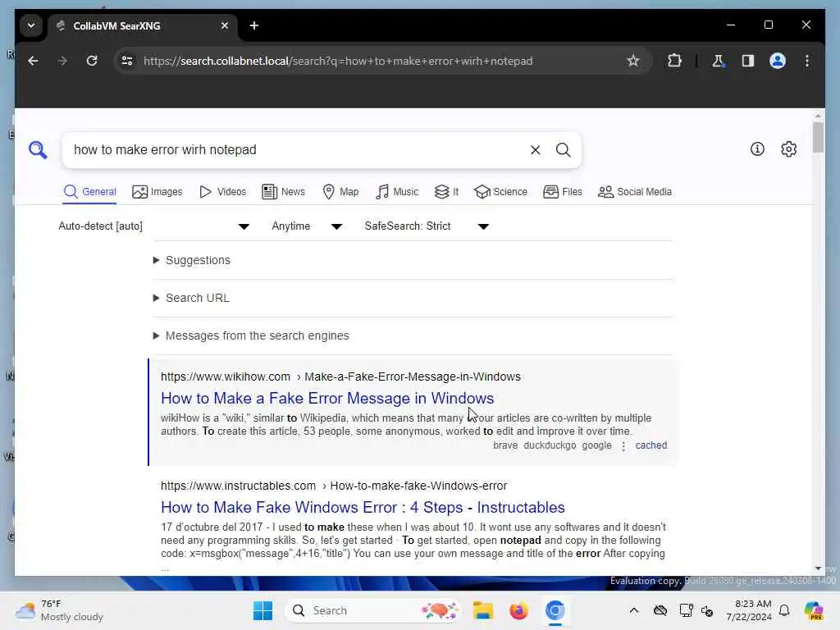Open the Windows Start button
Screen dimensions: 840x630
(x=262, y=610)
